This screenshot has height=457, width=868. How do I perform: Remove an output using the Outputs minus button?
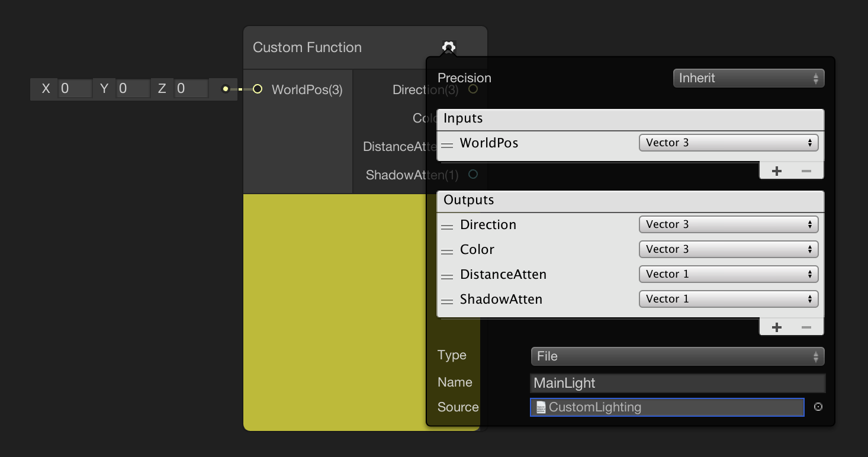(806, 326)
